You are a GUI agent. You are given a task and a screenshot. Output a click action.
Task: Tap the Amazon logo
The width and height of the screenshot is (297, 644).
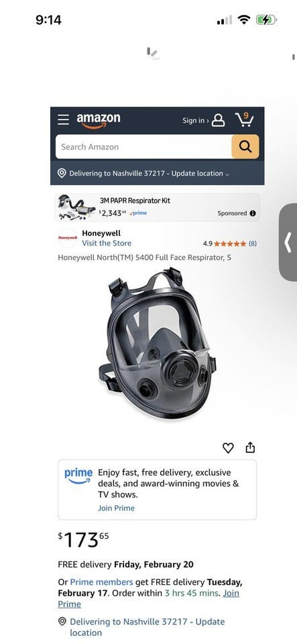click(99, 120)
